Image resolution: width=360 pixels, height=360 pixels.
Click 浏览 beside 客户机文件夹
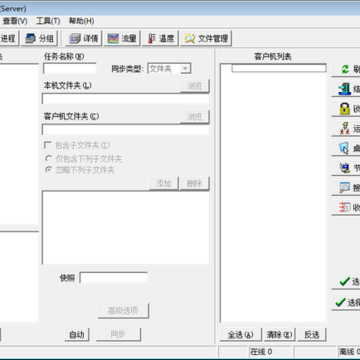click(195, 117)
